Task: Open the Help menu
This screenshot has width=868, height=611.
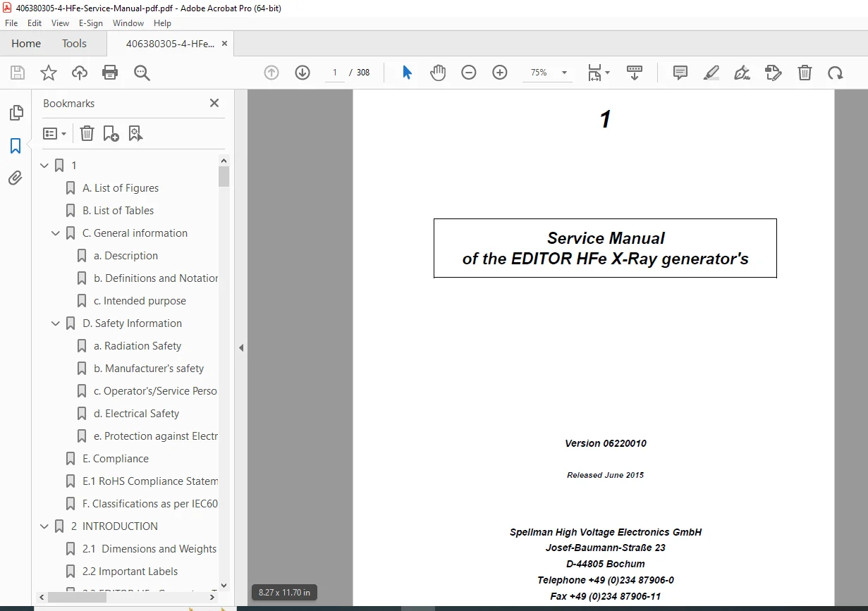Action: point(162,23)
